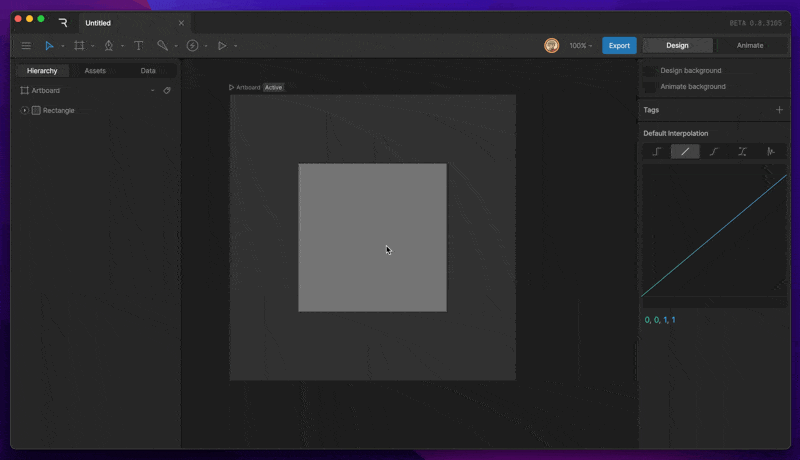
Task: Click the tag icon beside Artboard row
Action: coord(167,90)
